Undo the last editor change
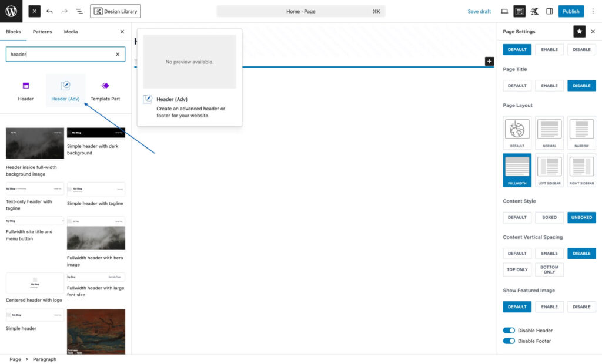602x364 pixels. [49, 11]
